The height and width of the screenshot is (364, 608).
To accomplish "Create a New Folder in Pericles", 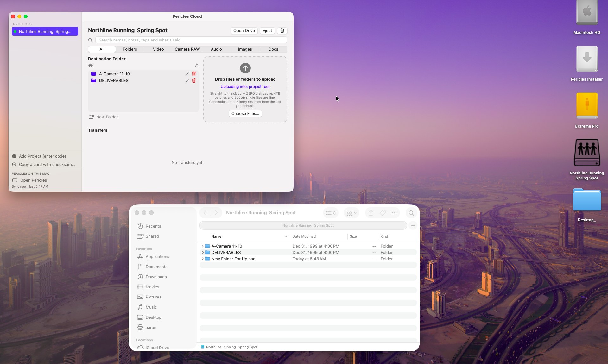I will [x=103, y=117].
